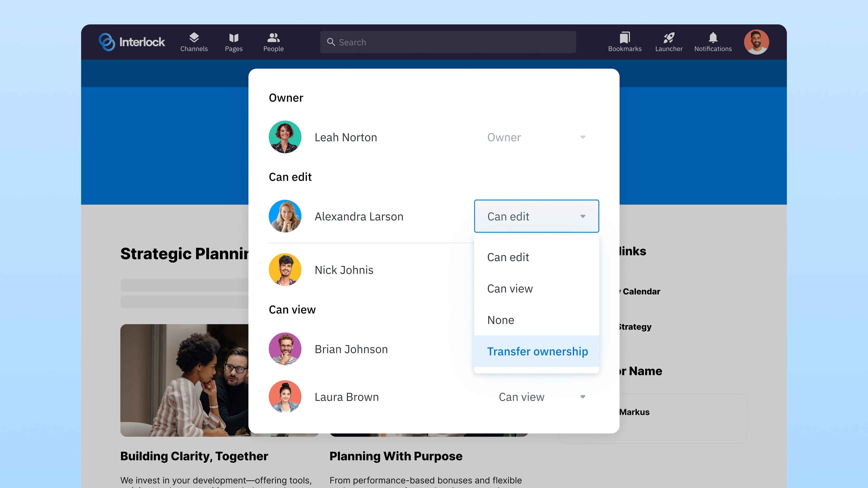
Task: Open the Pages book icon
Action: 234,37
